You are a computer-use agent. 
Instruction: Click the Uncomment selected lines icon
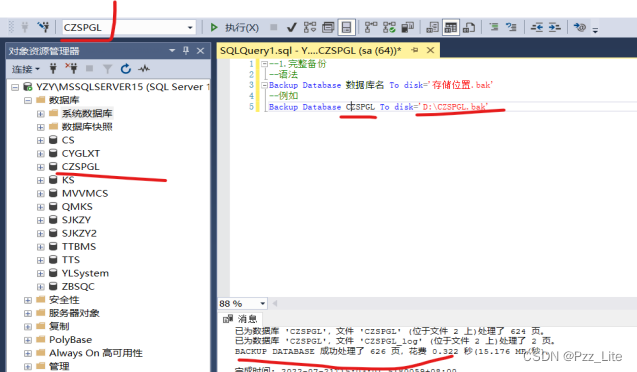[511, 28]
